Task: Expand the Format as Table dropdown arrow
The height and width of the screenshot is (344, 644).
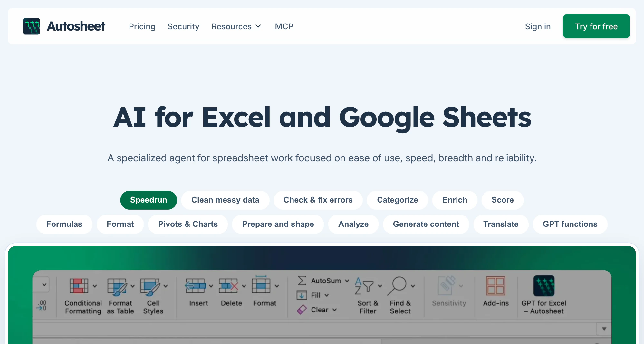Action: (133, 286)
